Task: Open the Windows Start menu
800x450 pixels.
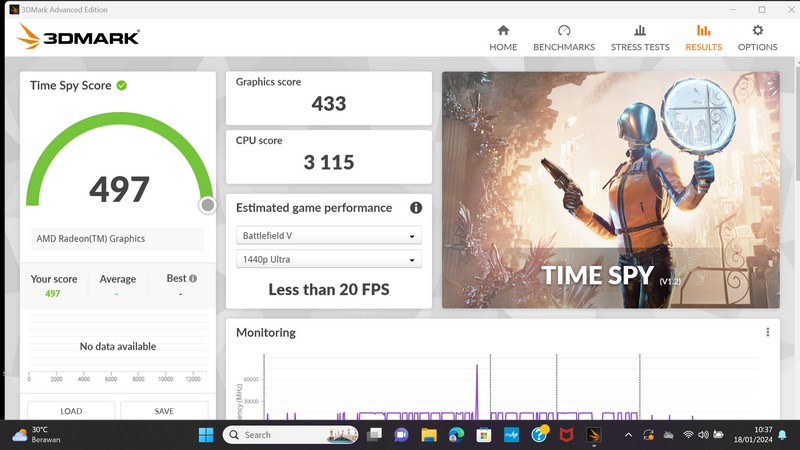Action: [x=205, y=435]
